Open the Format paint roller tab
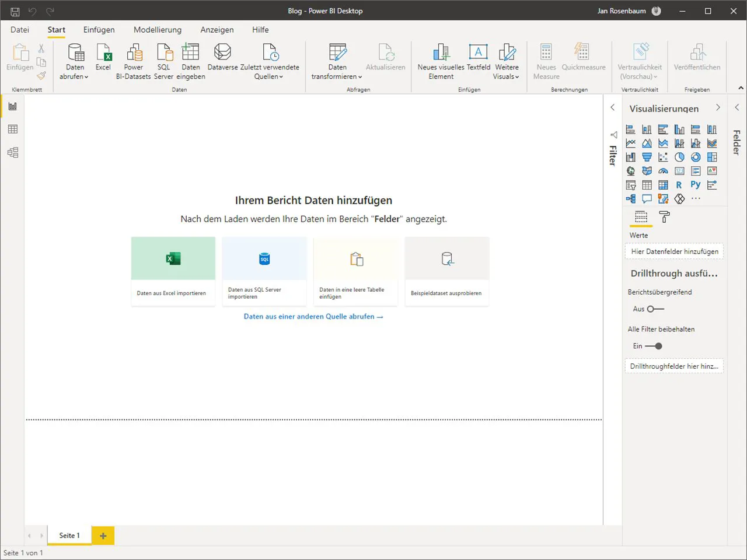This screenshot has height=560, width=747. click(664, 217)
